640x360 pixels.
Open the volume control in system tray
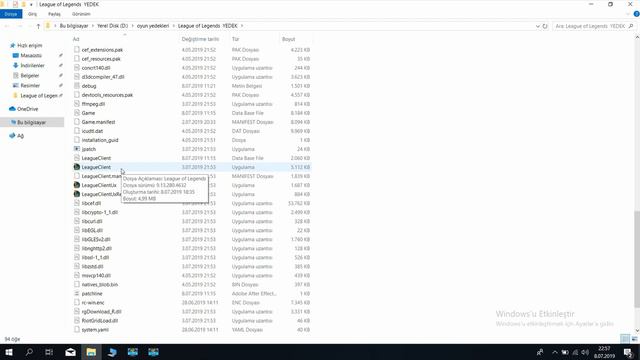pos(585,352)
